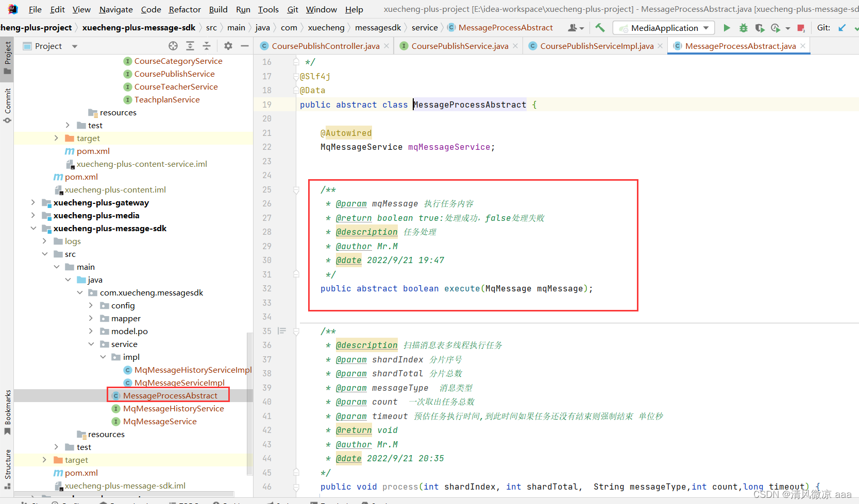The height and width of the screenshot is (504, 859).
Task: Open the Bookmarks tool window sidebar tab
Action: tap(7, 412)
